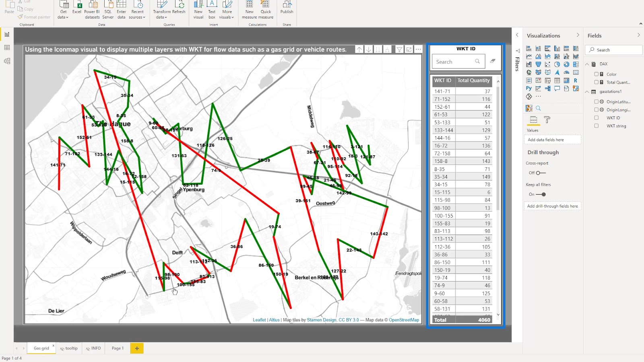Image resolution: width=644 pixels, height=362 pixels.
Task: Open the Get data dropdown
Action: pos(63,9)
